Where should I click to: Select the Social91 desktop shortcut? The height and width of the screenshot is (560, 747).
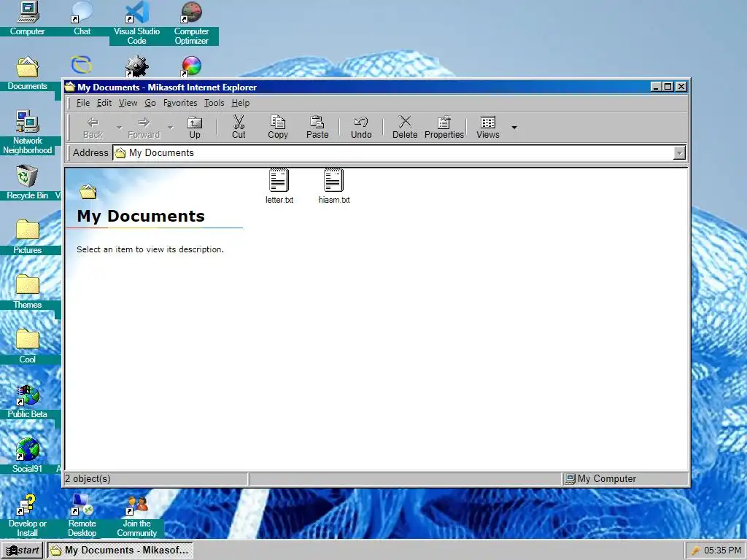(27, 456)
